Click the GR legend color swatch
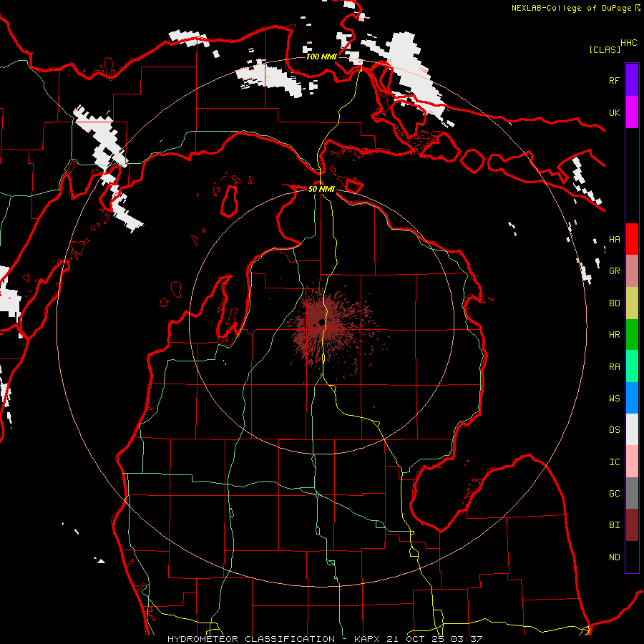The height and width of the screenshot is (644, 644). 632,271
